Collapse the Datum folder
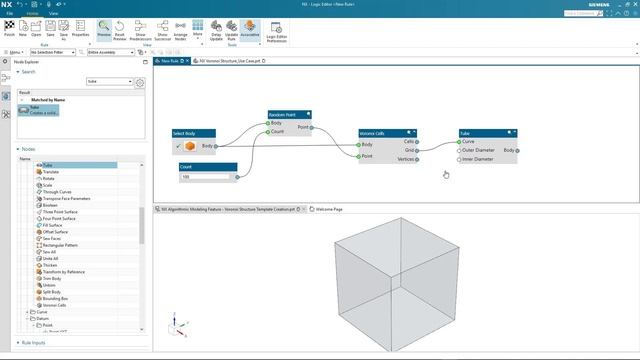Screen dimensions: 640x360 click(27, 319)
